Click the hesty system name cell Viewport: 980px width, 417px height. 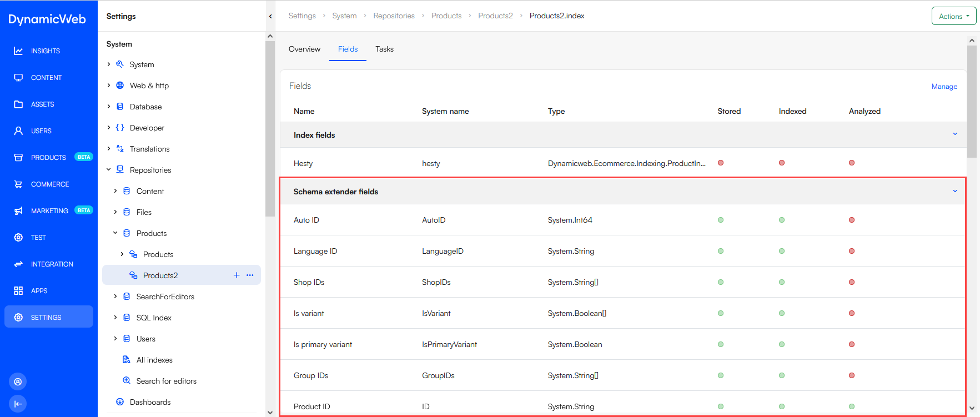click(x=431, y=163)
